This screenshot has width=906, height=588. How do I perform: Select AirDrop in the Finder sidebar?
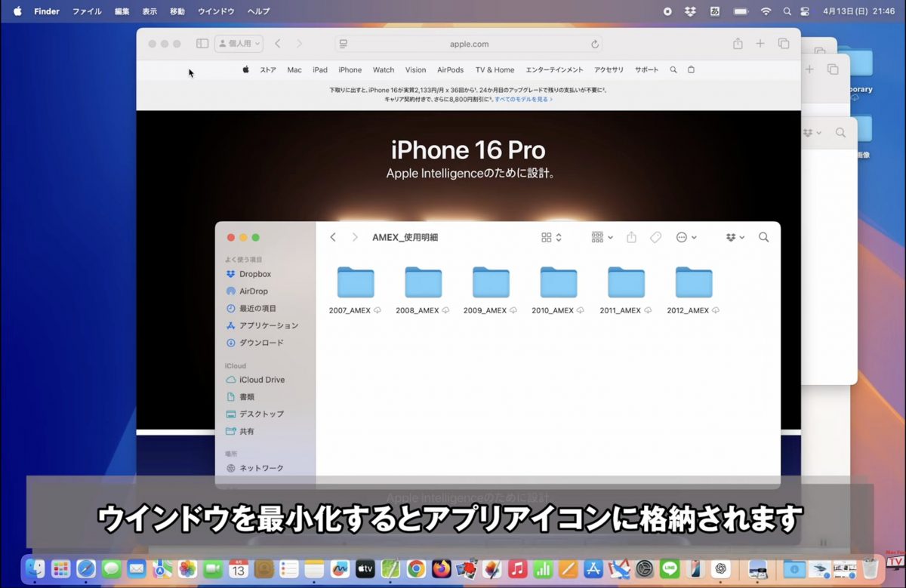pos(253,291)
